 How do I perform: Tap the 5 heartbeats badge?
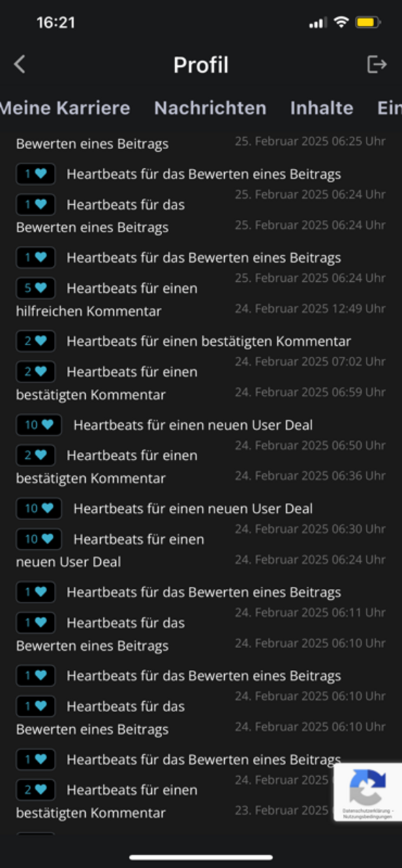coord(35,288)
